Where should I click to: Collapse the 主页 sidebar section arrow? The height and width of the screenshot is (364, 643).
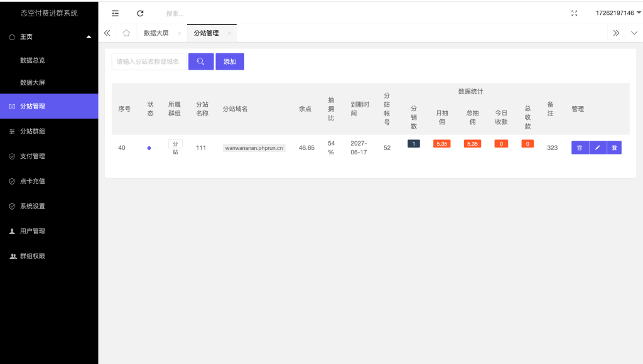(x=89, y=36)
